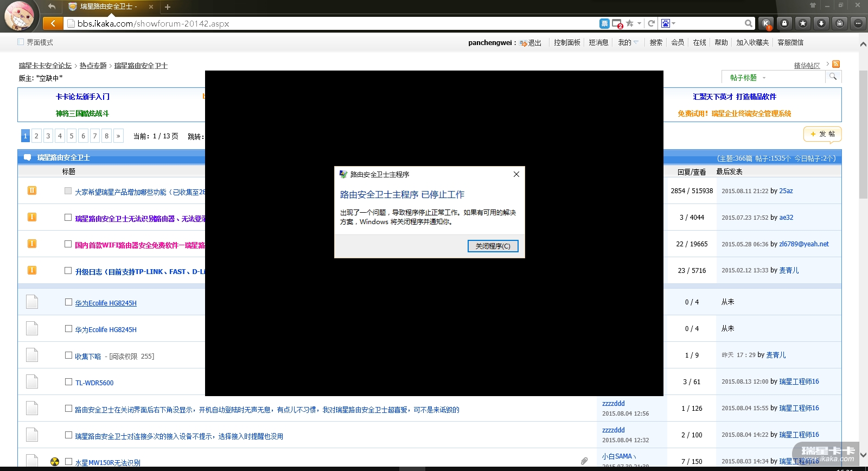Check the box for 对连接多次的接入设备 thread

(x=68, y=435)
